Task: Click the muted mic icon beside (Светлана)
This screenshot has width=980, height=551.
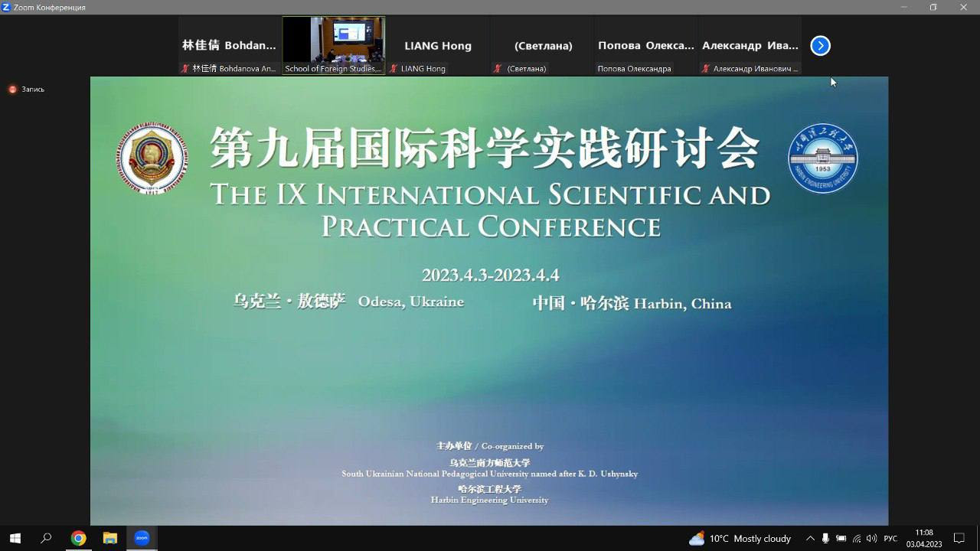Action: click(498, 69)
